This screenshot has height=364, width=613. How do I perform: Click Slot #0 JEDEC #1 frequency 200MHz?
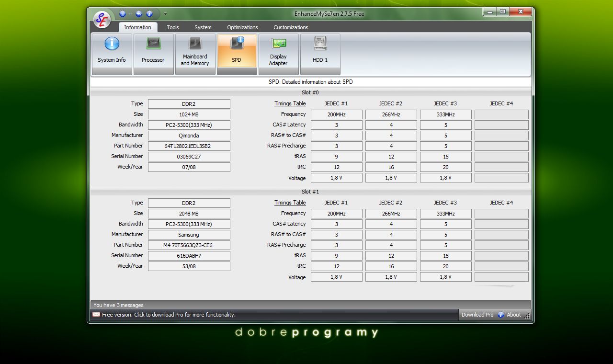point(336,114)
